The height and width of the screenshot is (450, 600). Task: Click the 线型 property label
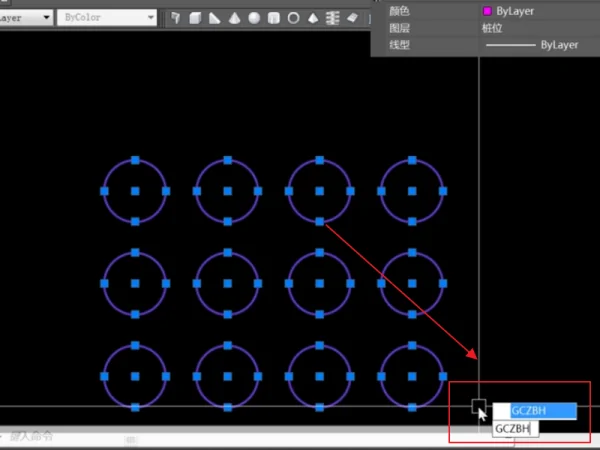pyautogui.click(x=399, y=45)
